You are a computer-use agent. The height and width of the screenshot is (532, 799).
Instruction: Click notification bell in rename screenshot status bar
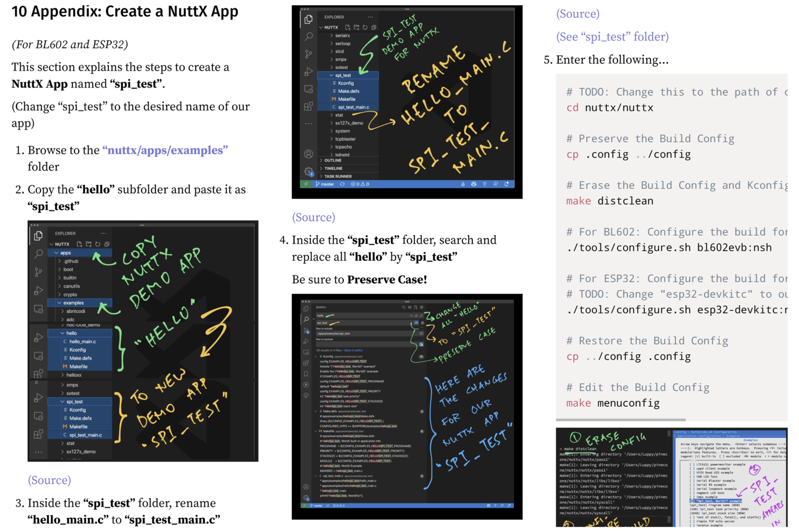(507, 184)
